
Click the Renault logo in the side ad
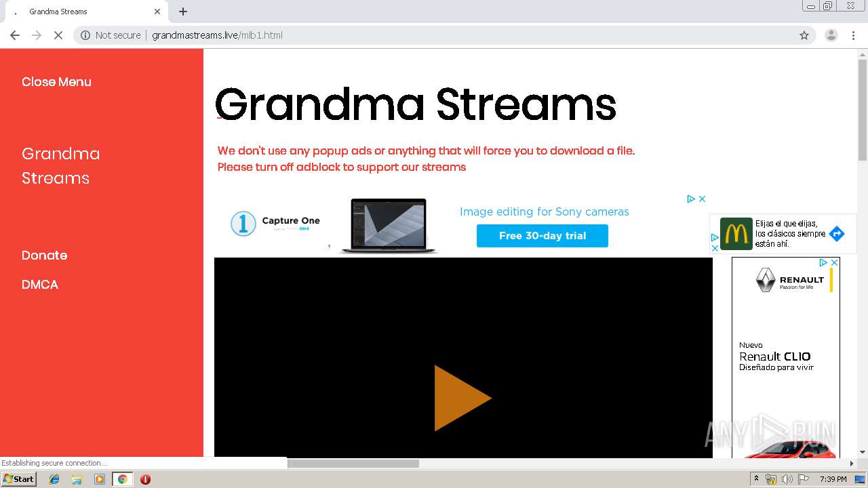pos(790,279)
